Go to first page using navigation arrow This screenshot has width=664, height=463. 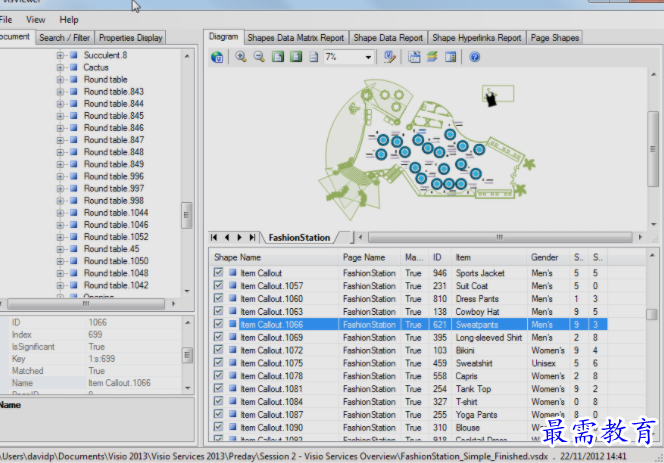tap(214, 237)
